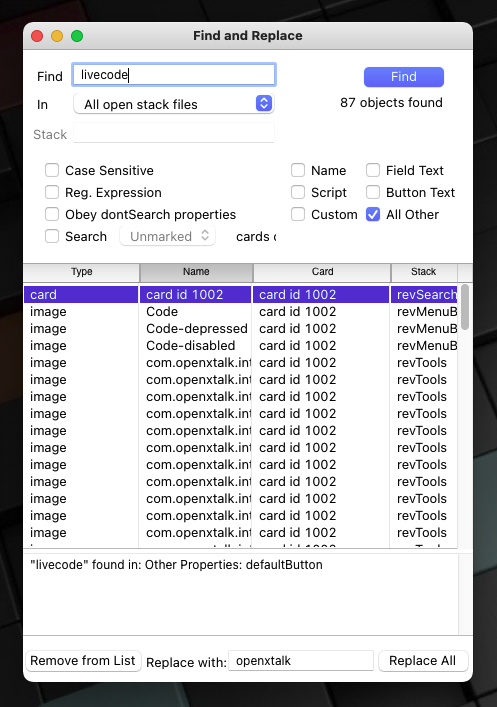Click revSearch stack cell in first row
The height and width of the screenshot is (707, 497).
pos(424,294)
